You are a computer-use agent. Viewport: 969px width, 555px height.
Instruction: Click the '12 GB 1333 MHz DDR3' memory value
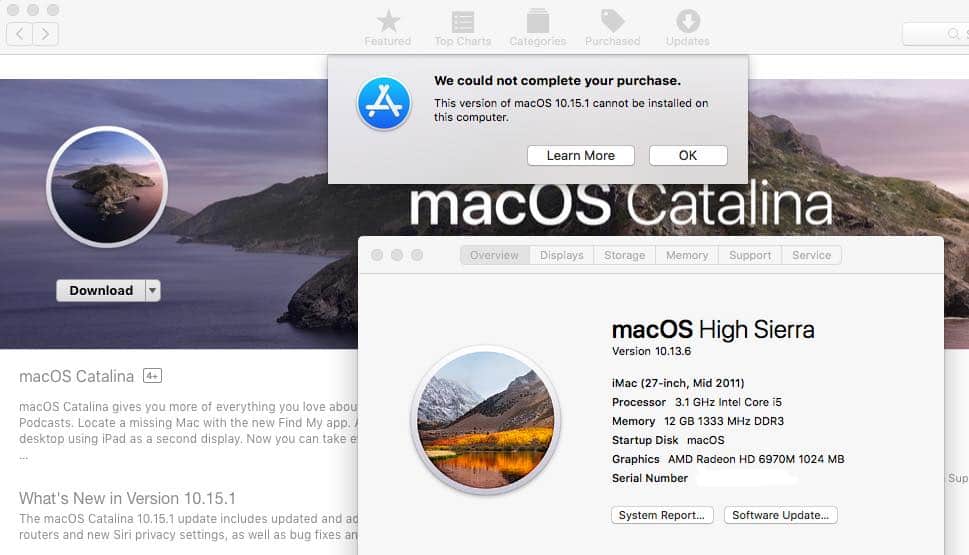click(724, 422)
